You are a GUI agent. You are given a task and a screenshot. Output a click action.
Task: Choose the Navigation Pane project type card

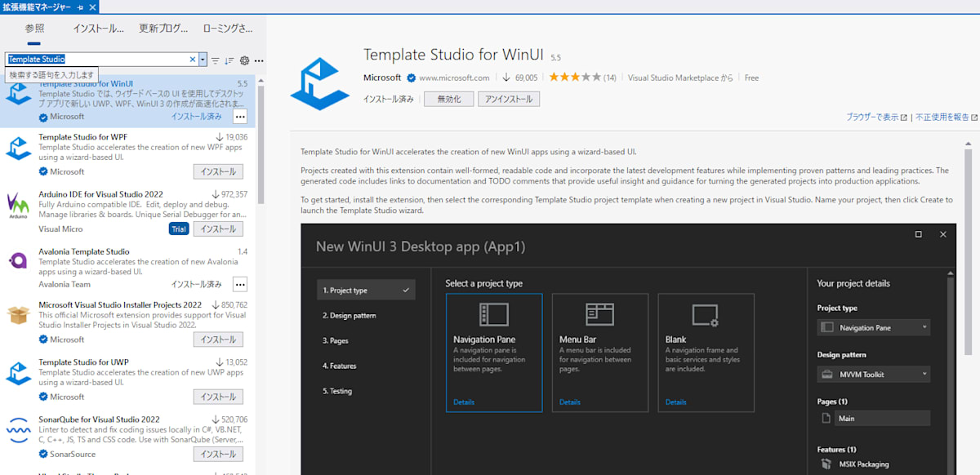(x=494, y=353)
